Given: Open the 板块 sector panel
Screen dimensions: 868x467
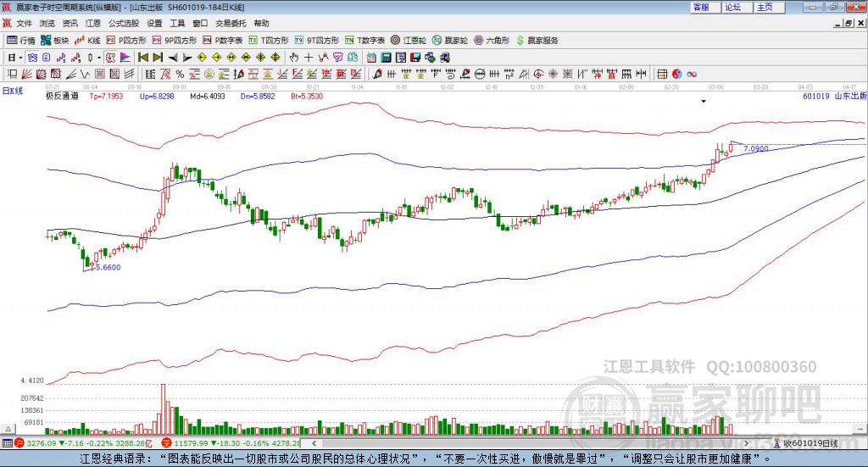Looking at the screenshot, I should 55,40.
